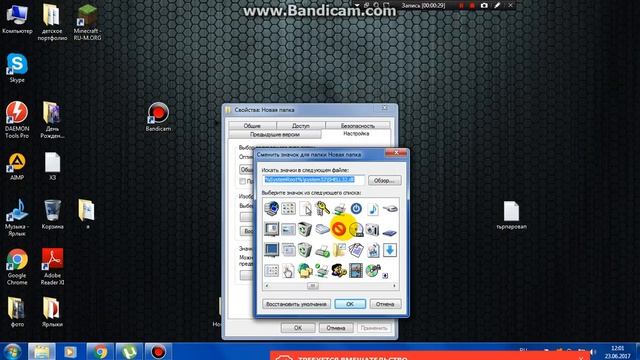Viewport: 640px width, 360px height.
Task: Open the Корзина recycle bin icon
Action: pyautogui.click(x=52, y=215)
